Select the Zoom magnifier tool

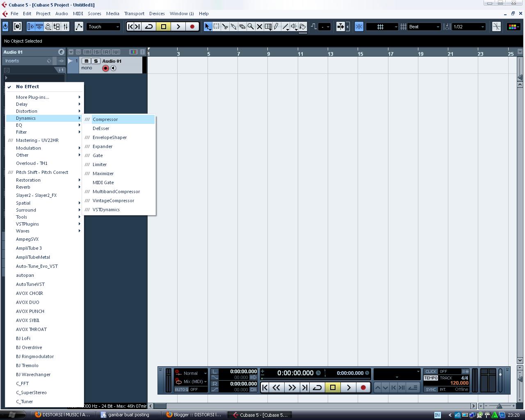coord(251,27)
